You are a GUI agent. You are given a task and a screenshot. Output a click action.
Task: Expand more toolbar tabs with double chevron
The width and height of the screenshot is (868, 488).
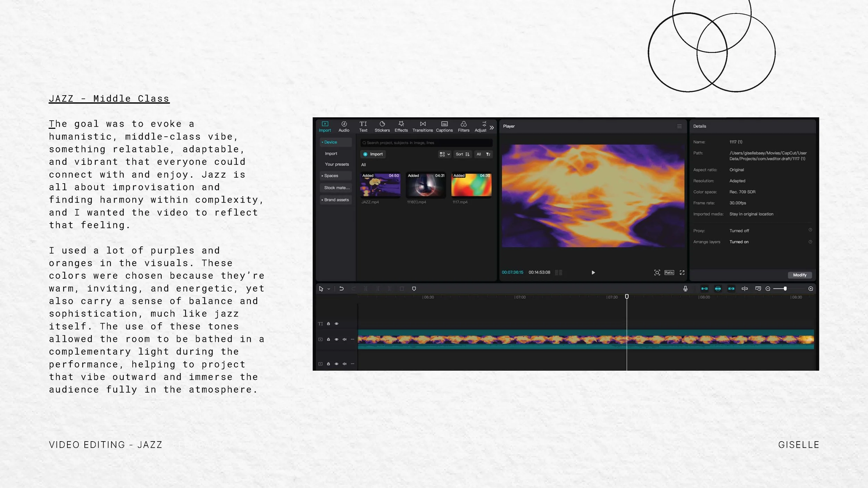492,127
